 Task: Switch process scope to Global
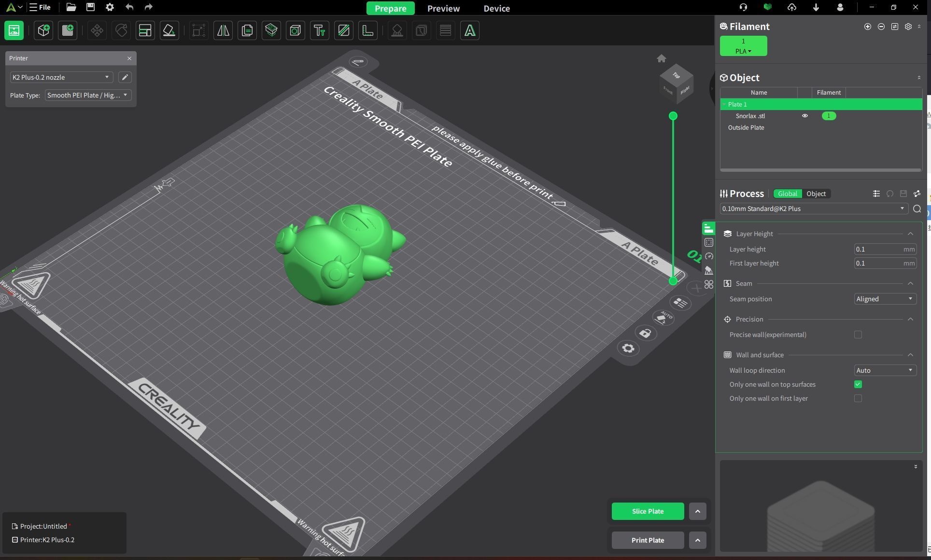[x=788, y=194]
